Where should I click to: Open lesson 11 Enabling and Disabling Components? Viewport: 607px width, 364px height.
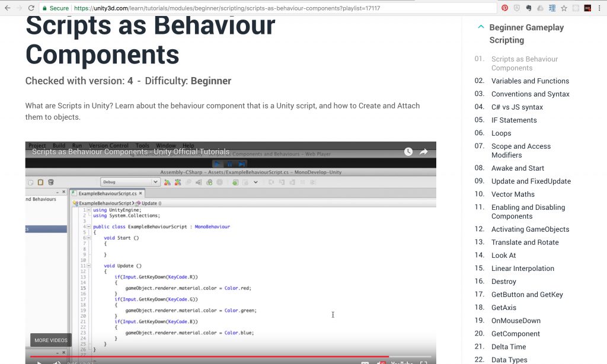(528, 212)
